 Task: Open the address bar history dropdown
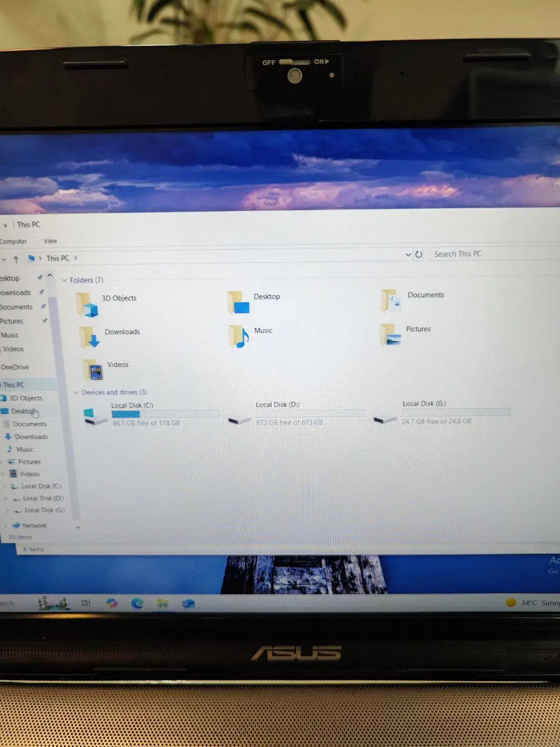(x=408, y=254)
